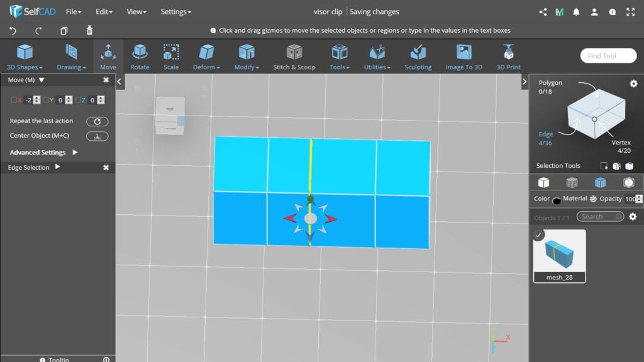Open the 3D Print tool
This screenshot has height=362, width=644.
coord(508,57)
